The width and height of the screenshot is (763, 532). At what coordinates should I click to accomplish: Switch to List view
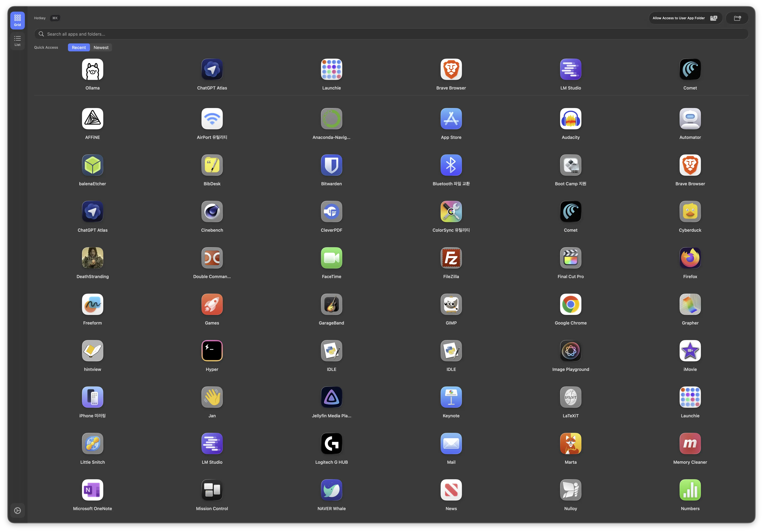pyautogui.click(x=17, y=41)
